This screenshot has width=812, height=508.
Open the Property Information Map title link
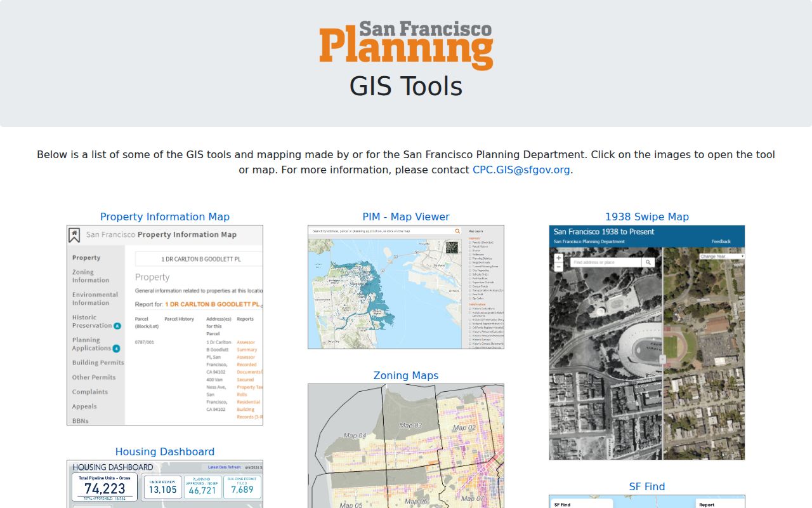(165, 217)
